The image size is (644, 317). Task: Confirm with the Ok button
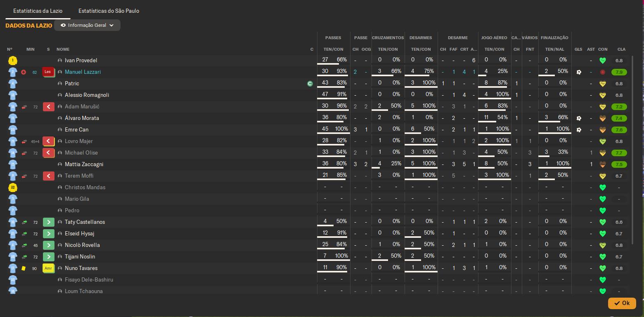click(622, 303)
